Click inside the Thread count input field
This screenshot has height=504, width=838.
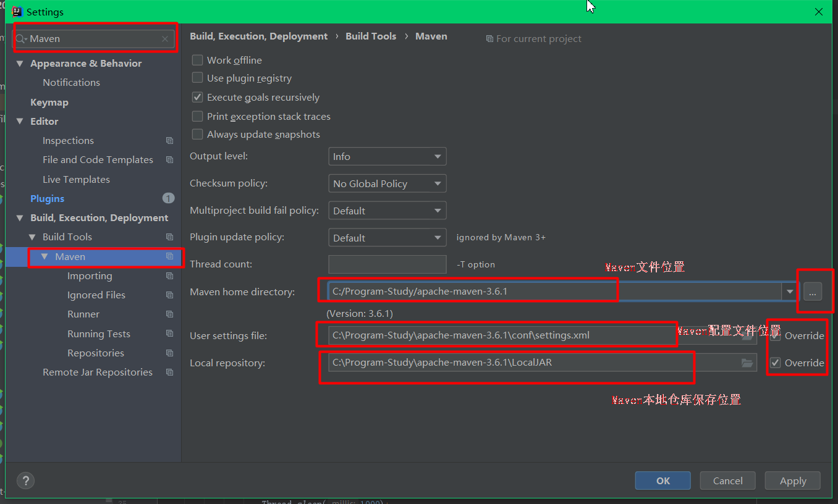click(387, 264)
